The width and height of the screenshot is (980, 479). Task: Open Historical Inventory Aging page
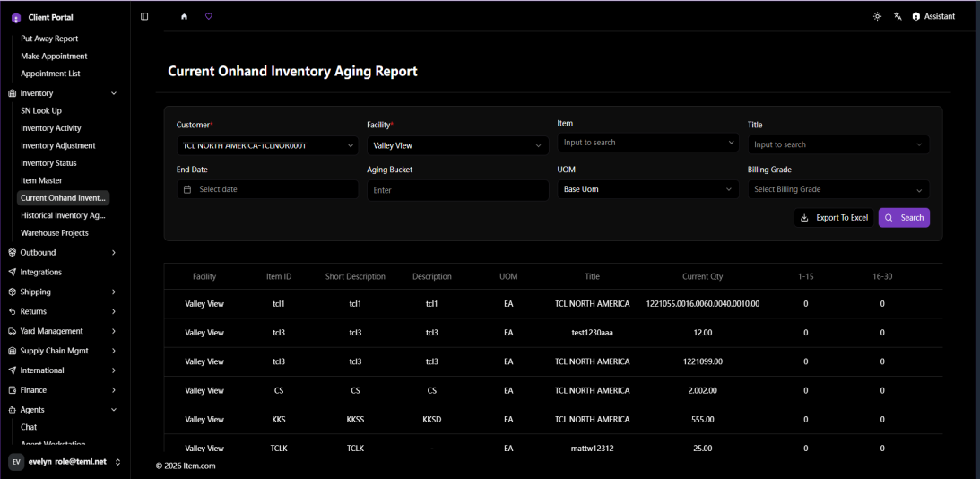pos(63,216)
